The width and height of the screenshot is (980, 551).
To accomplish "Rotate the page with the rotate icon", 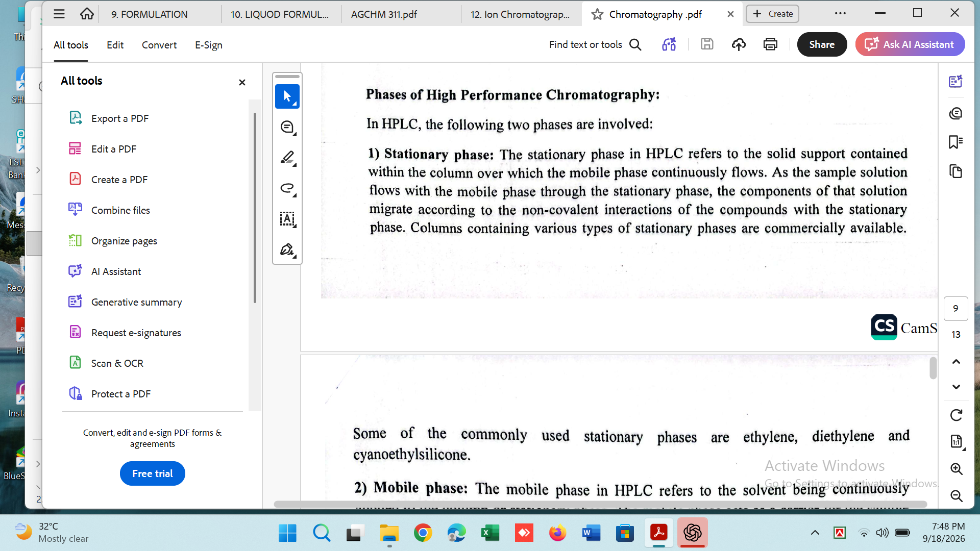I will click(956, 415).
